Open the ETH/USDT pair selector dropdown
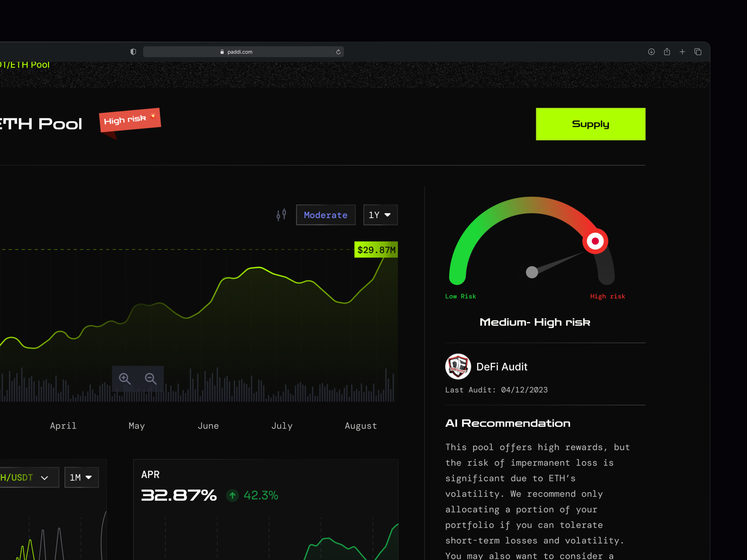Viewport: 747px width, 560px height. pos(29,477)
